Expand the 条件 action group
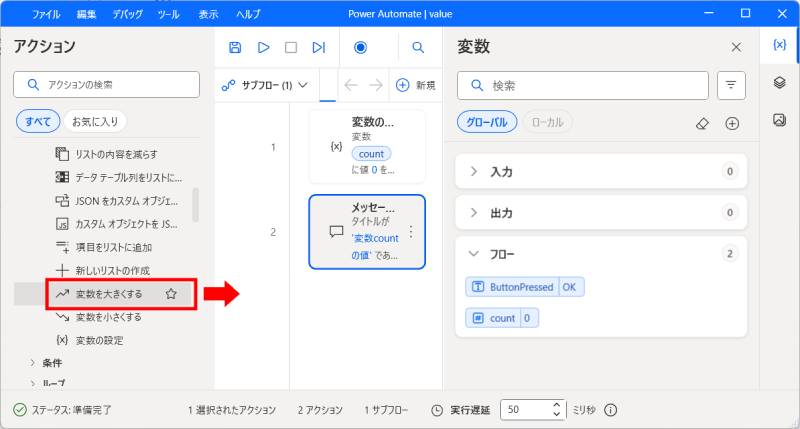The height and width of the screenshot is (429, 800). click(45, 363)
